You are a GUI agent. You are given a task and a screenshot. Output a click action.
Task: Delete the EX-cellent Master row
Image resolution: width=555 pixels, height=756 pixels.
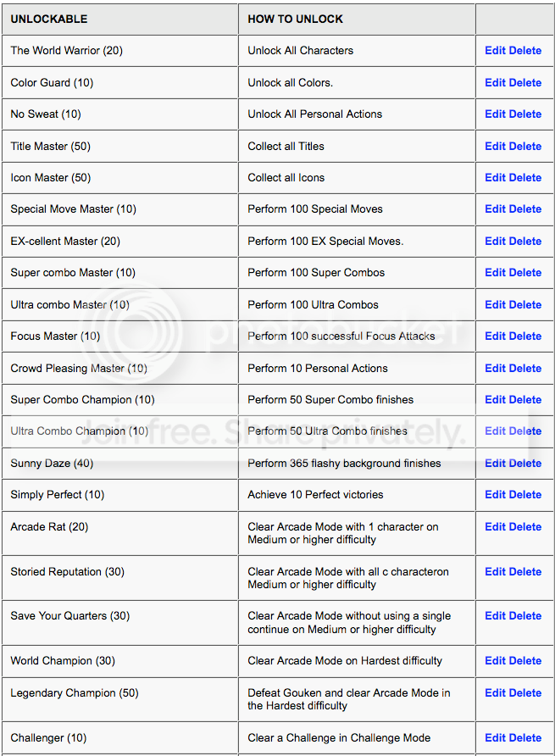525,241
